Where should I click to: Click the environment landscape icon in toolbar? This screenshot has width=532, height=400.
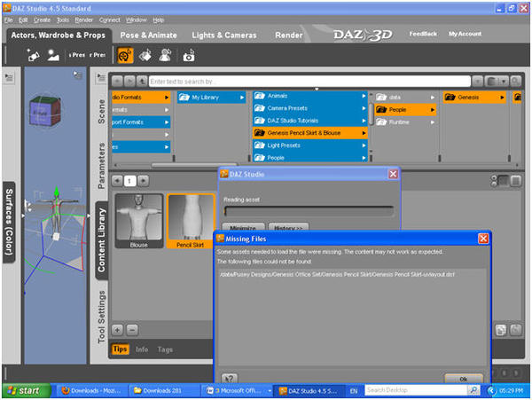[x=53, y=55]
